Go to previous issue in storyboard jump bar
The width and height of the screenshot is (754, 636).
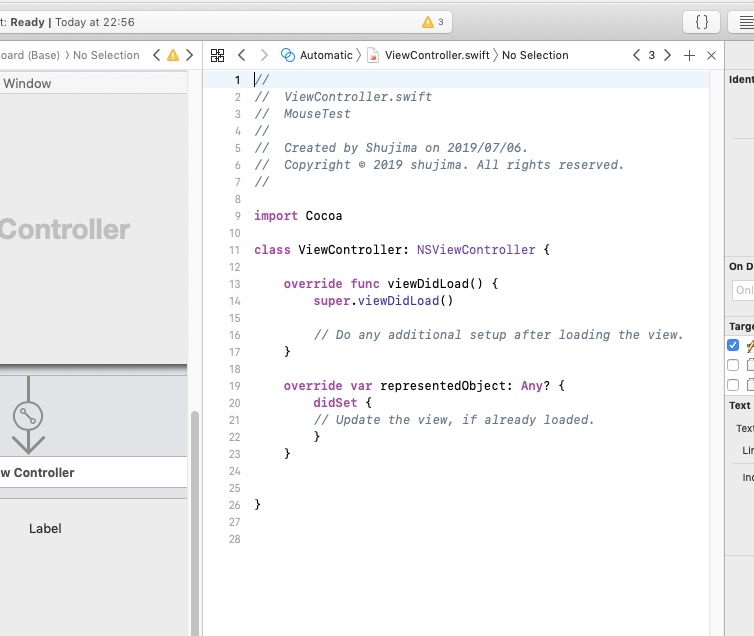click(156, 55)
